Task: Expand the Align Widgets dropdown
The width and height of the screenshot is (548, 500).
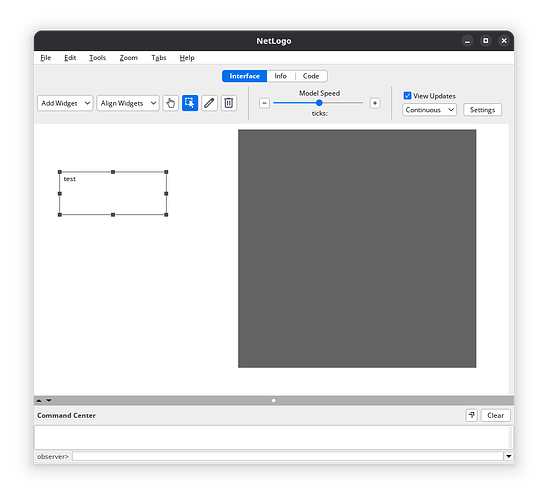Action: point(128,103)
